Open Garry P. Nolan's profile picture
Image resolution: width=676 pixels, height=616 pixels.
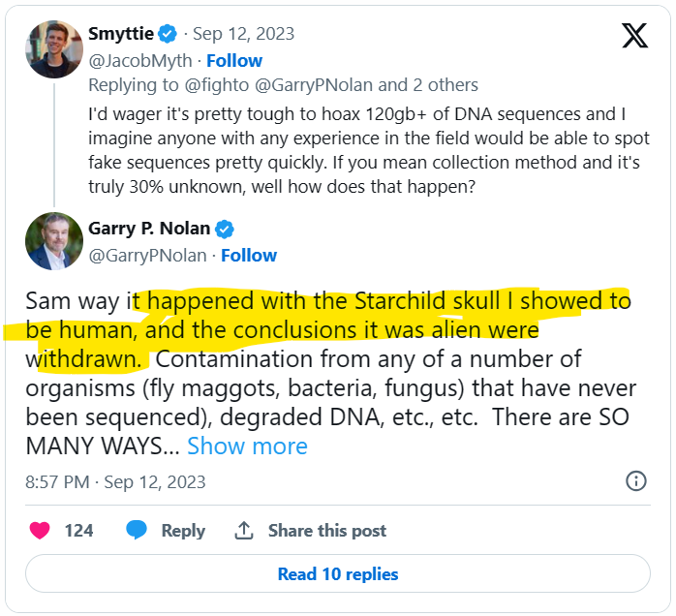point(53,241)
